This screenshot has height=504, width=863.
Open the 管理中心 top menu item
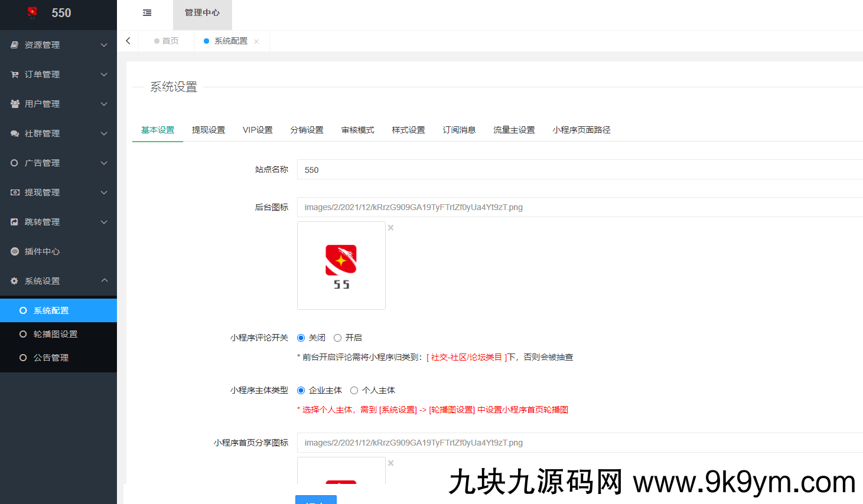click(202, 13)
